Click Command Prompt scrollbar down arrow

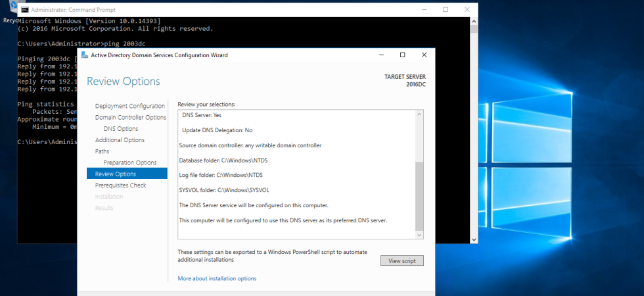tap(474, 239)
